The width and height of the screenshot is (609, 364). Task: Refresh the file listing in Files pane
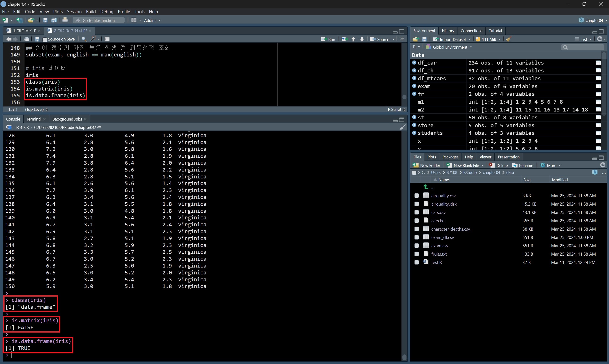(x=602, y=165)
